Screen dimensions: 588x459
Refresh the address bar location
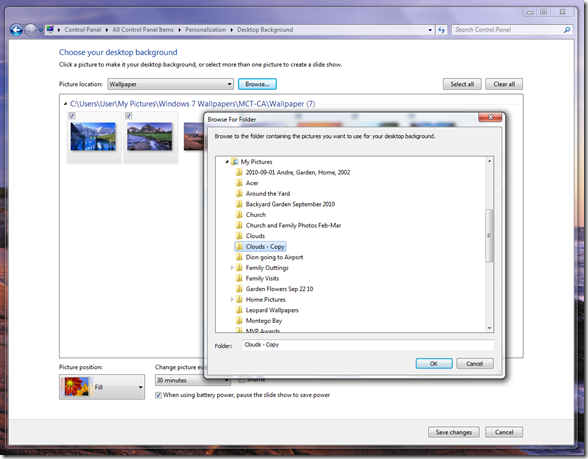point(441,30)
